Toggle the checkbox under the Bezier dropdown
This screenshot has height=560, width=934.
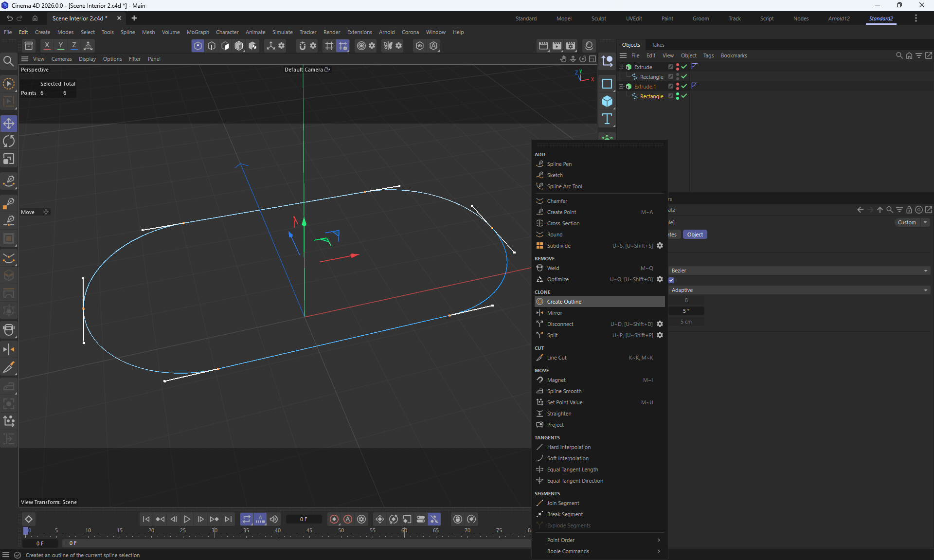pos(671,280)
